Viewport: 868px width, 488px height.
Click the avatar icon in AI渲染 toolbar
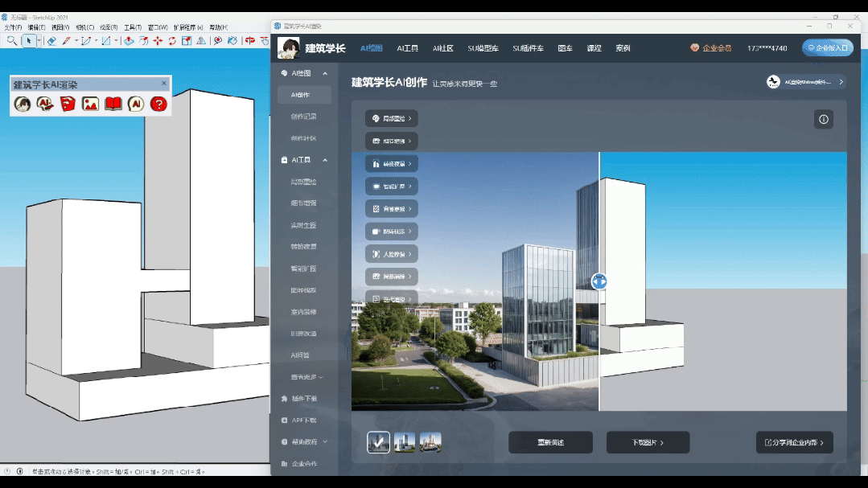[x=23, y=104]
